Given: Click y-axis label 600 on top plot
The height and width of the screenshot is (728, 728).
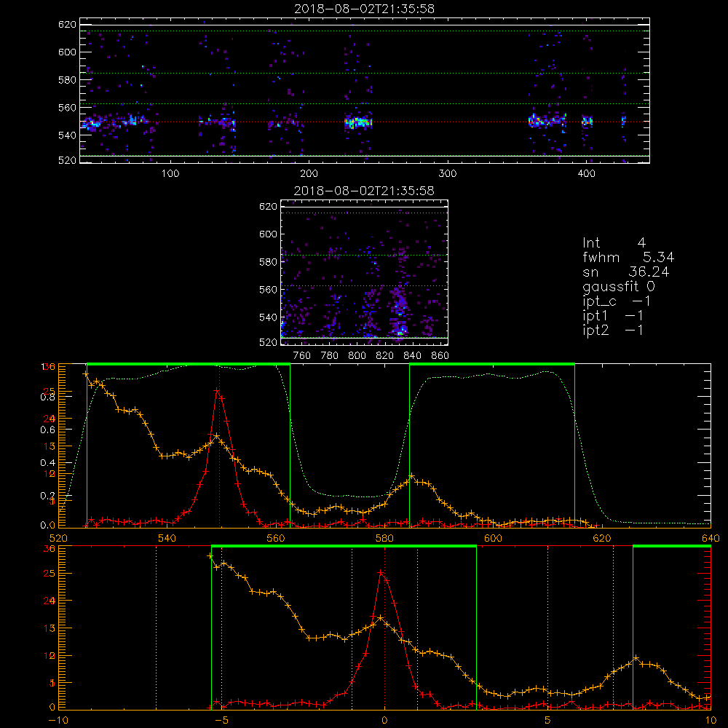Looking at the screenshot, I should (x=67, y=52).
